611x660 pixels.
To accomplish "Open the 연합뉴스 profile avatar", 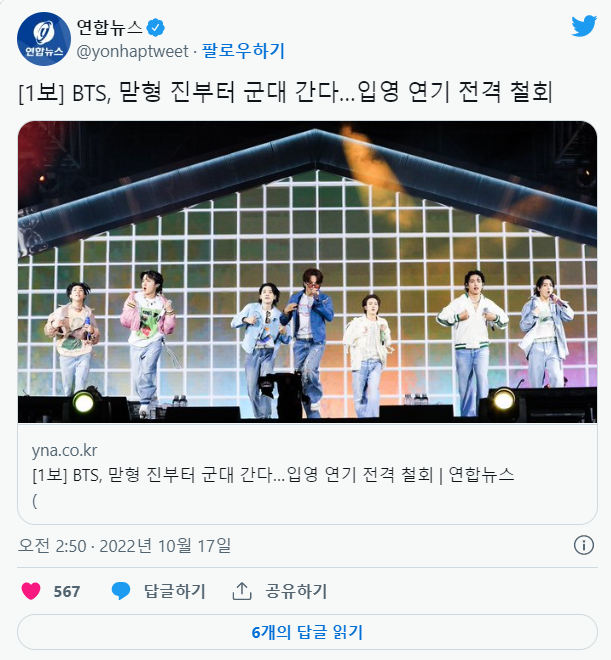I will (43, 39).
